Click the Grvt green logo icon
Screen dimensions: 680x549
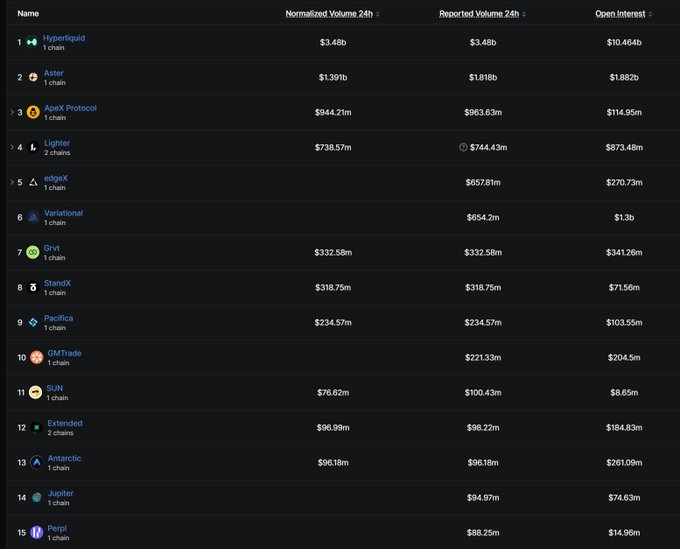[x=33, y=252]
